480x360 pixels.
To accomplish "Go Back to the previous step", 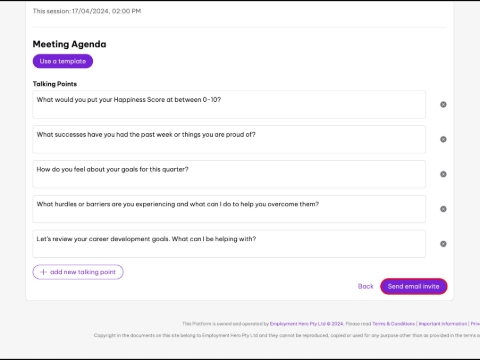I will click(x=366, y=286).
